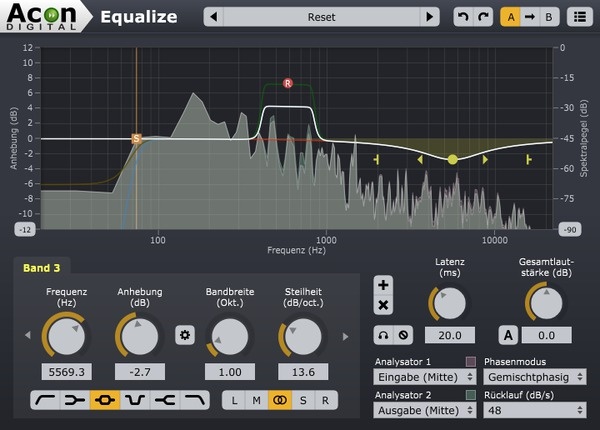Viewport: 600px width, 430px height.
Task: Open the preset list menu button
Action: pos(579,17)
